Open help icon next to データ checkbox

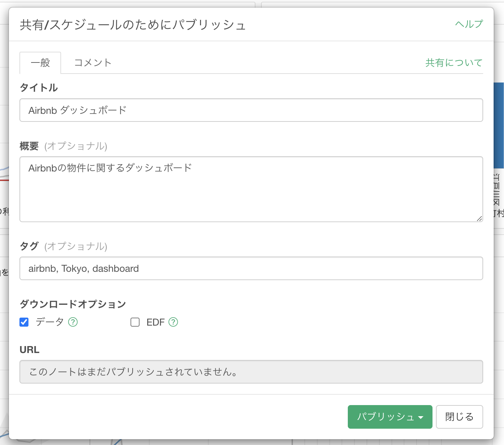coord(73,322)
